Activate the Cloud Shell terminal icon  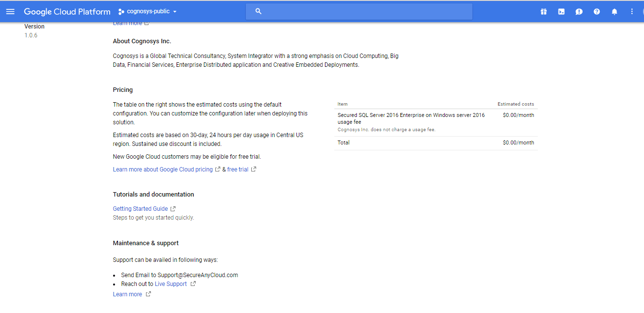coord(561,12)
